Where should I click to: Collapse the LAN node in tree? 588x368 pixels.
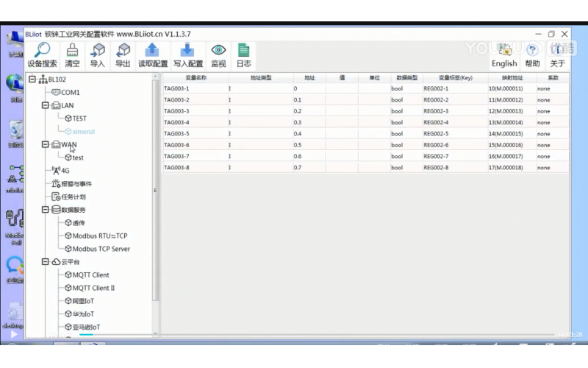click(46, 105)
